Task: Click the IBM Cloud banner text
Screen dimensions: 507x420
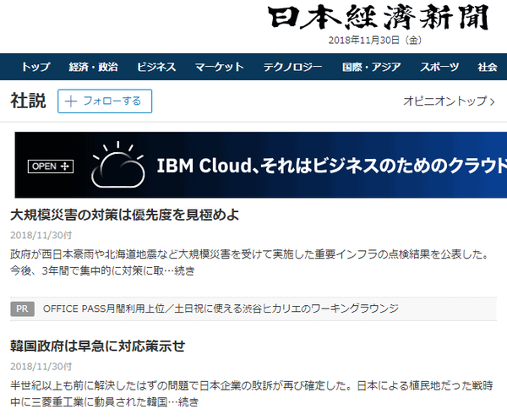Action: (x=331, y=166)
